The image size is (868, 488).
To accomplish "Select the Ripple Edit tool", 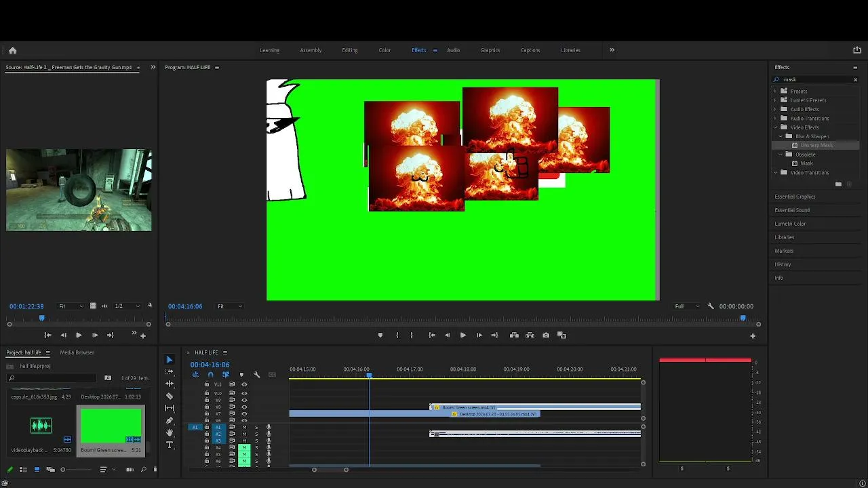I will (170, 384).
